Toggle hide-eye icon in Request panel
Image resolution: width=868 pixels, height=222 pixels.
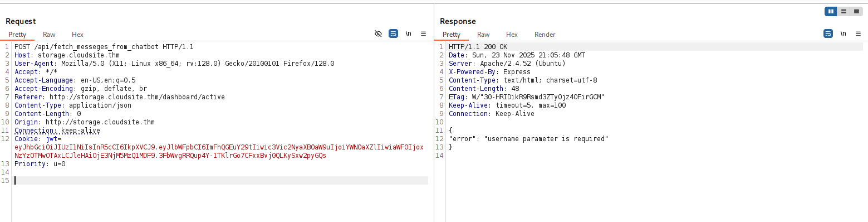pyautogui.click(x=378, y=34)
